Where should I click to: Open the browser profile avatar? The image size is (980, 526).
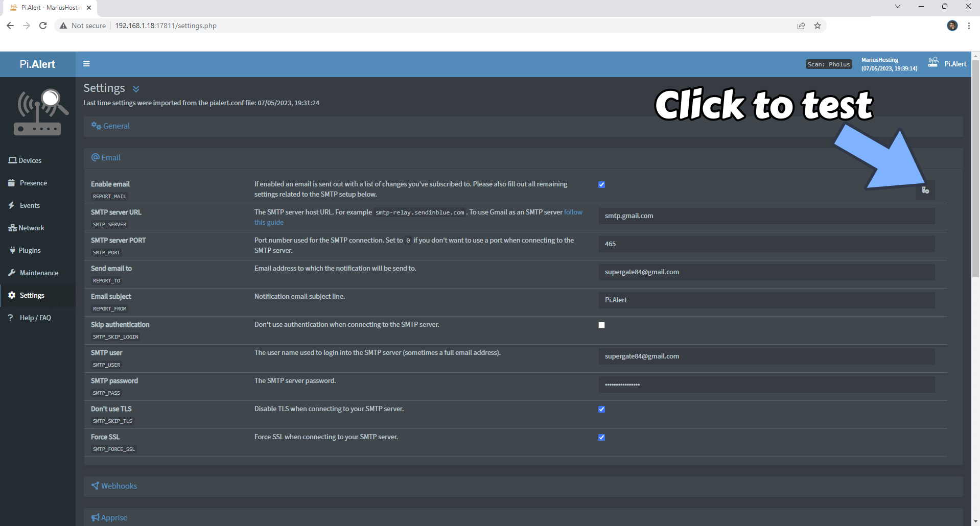coord(952,26)
